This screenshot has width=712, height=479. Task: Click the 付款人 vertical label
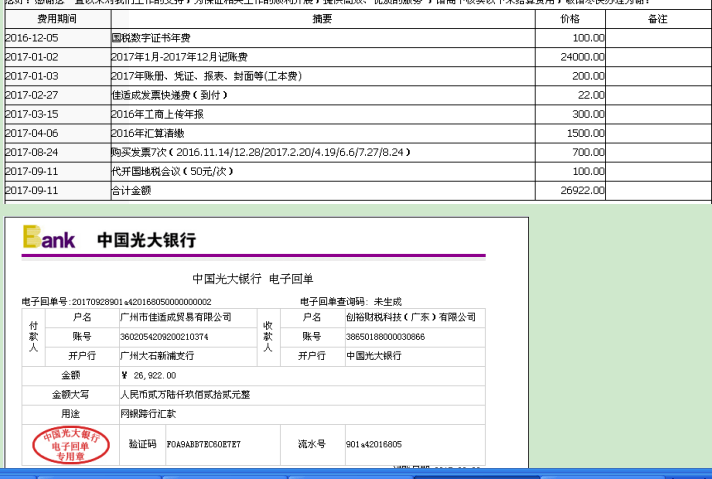(x=34, y=336)
